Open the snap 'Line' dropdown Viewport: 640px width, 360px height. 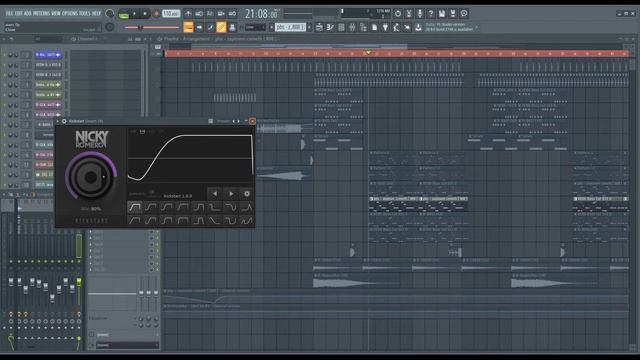[255, 27]
